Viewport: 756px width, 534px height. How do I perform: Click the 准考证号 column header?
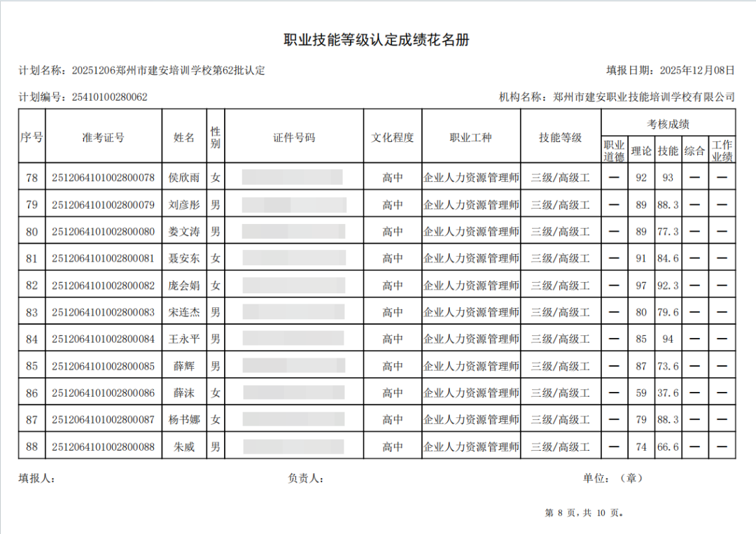pyautogui.click(x=103, y=137)
